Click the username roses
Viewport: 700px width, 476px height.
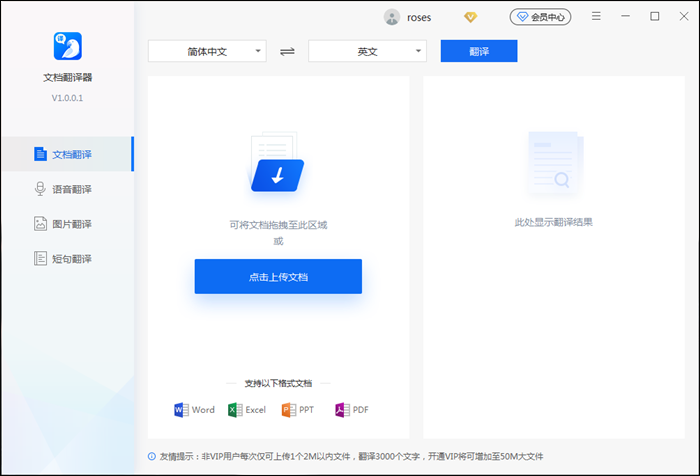[419, 17]
